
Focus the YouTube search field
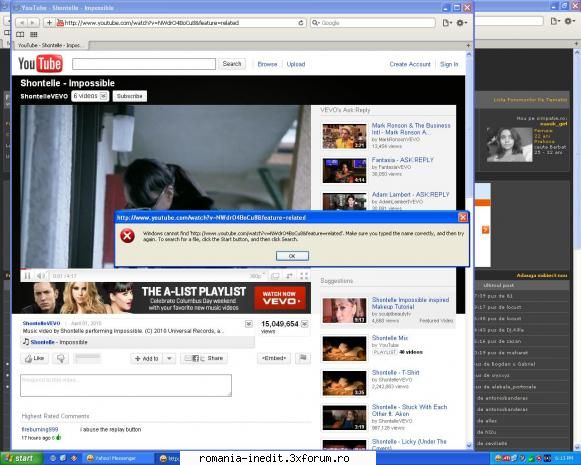coord(144,64)
